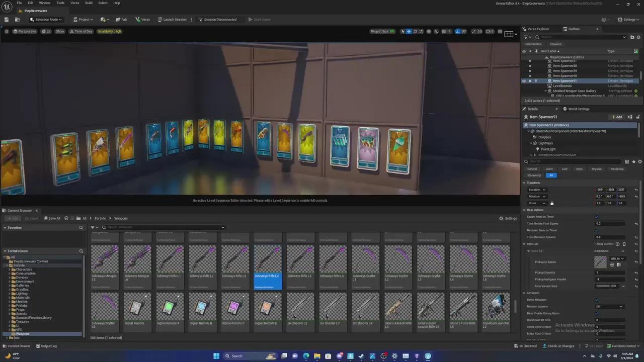This screenshot has height=362, width=644.
Task: Select the scale gizmo tool
Action: click(421, 31)
